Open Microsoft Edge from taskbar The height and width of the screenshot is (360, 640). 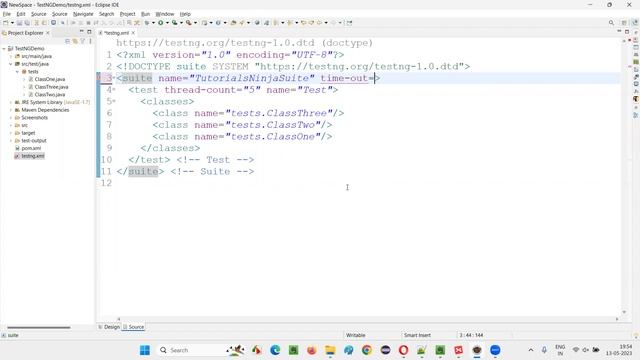coord(275,350)
